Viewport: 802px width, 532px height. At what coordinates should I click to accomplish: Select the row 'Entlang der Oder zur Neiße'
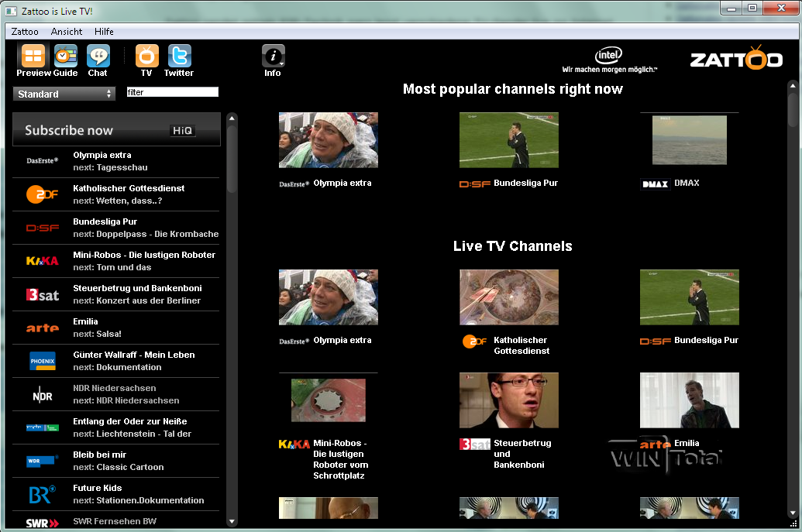coord(116,427)
